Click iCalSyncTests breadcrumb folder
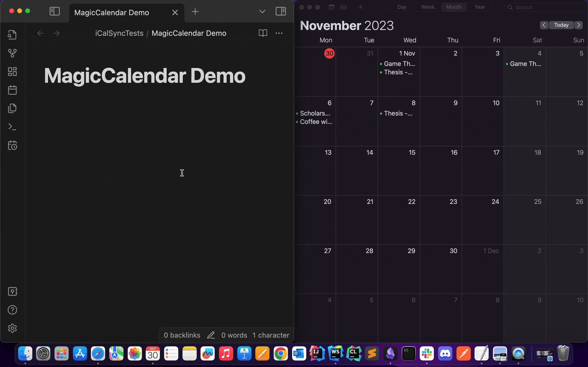The width and height of the screenshot is (588, 367). click(119, 33)
